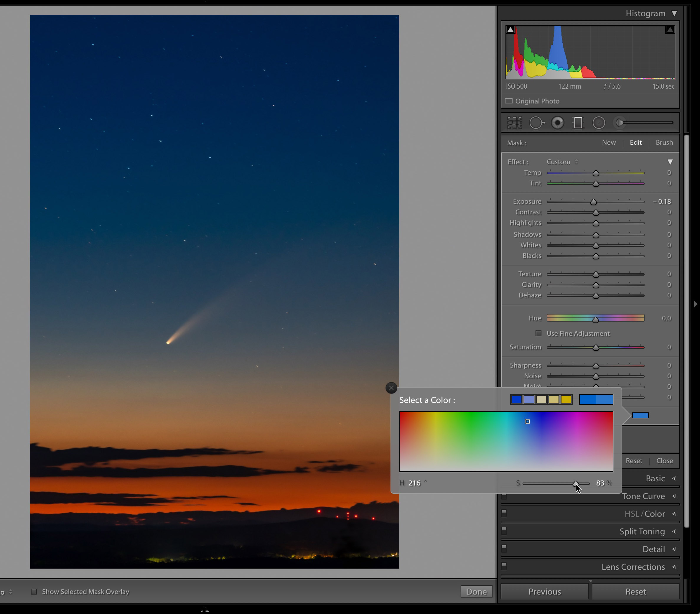Enable Show Selected Mask Overlay
Image resolution: width=700 pixels, height=614 pixels.
click(x=34, y=591)
